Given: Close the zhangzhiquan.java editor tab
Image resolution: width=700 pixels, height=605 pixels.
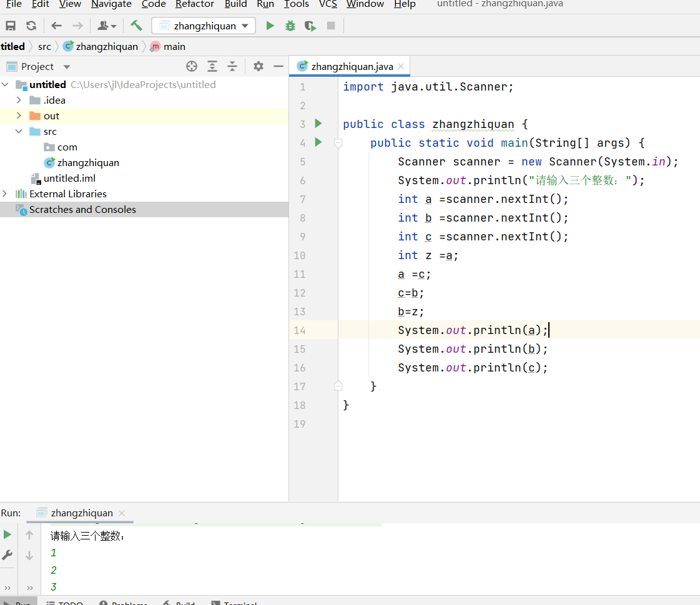Looking at the screenshot, I should [x=401, y=66].
